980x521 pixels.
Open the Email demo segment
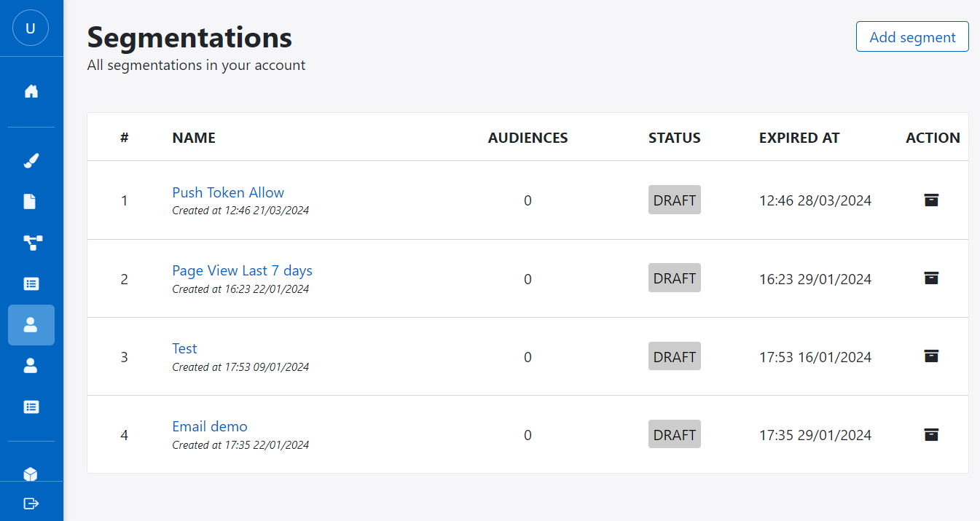[x=210, y=426]
